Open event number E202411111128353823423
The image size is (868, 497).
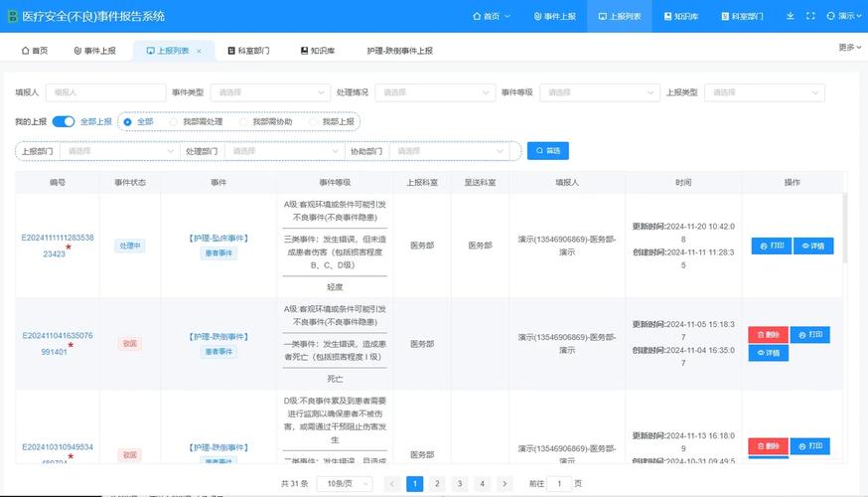pyautogui.click(x=57, y=246)
